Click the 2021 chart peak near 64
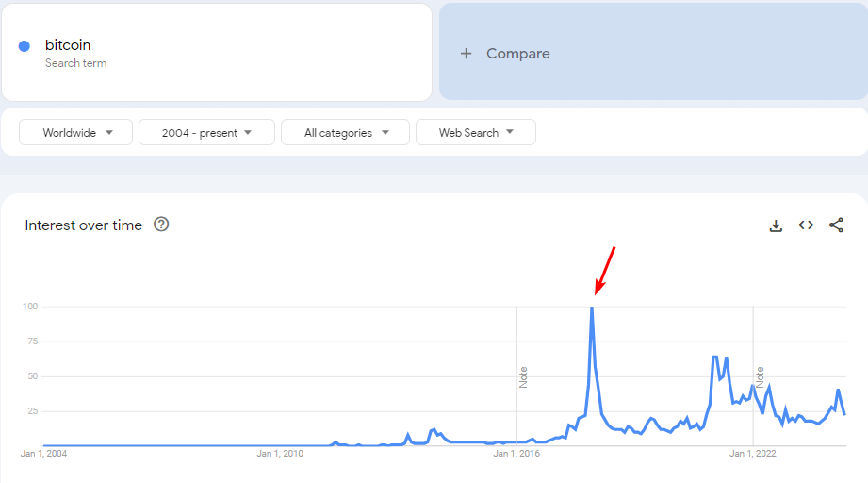Screen dimensions: 868x483 pyautogui.click(x=715, y=358)
